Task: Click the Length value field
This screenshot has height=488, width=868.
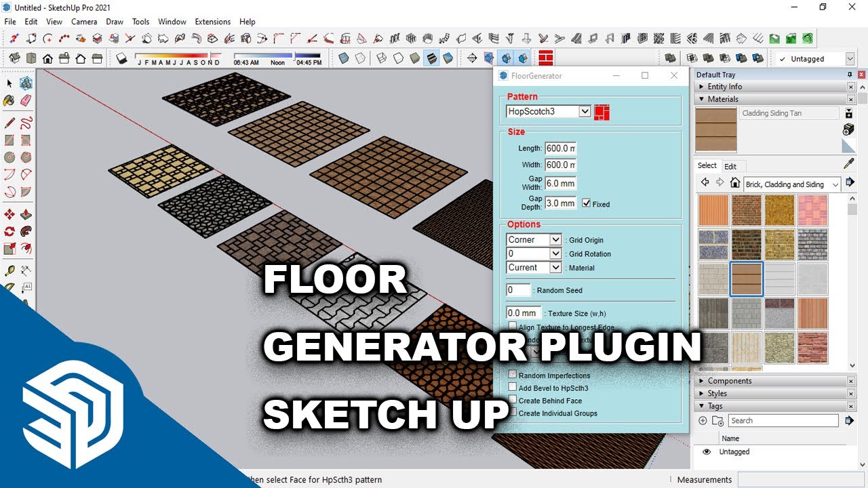Action: point(561,148)
